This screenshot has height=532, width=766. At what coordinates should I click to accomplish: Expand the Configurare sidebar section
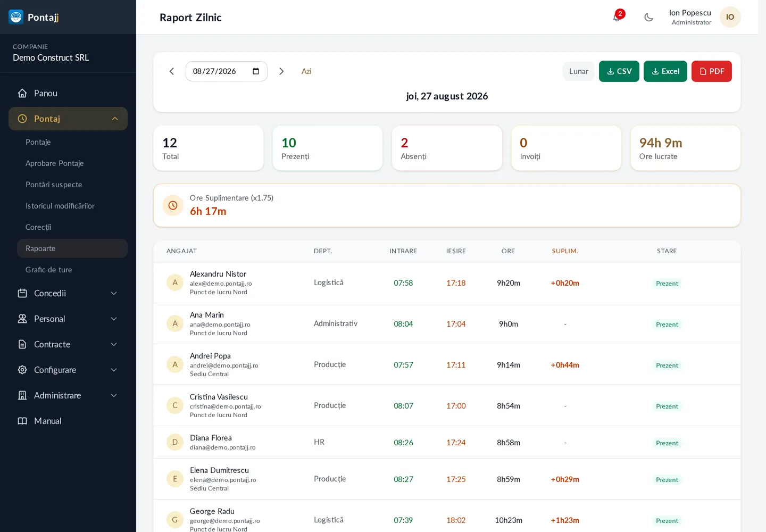tap(68, 370)
